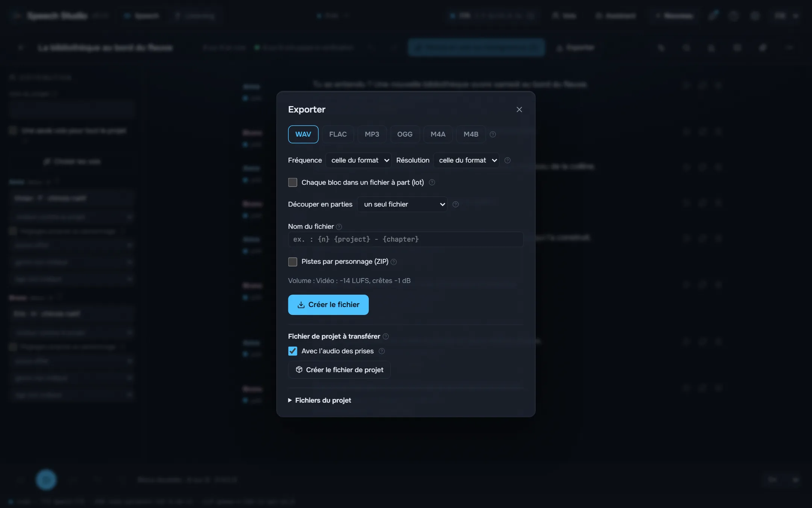Screen dimensions: 812x508
Task: Open help icon next to Nom du fichier
Action: tap(339, 227)
